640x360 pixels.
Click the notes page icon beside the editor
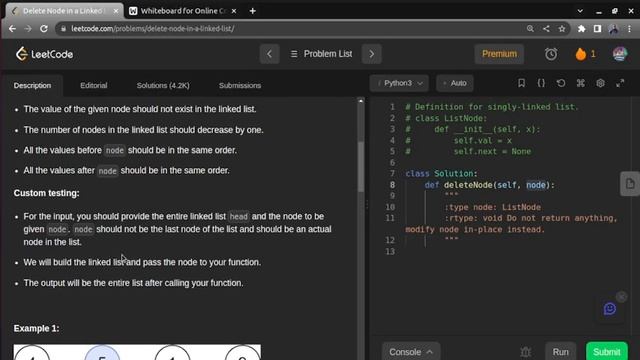pos(630,184)
